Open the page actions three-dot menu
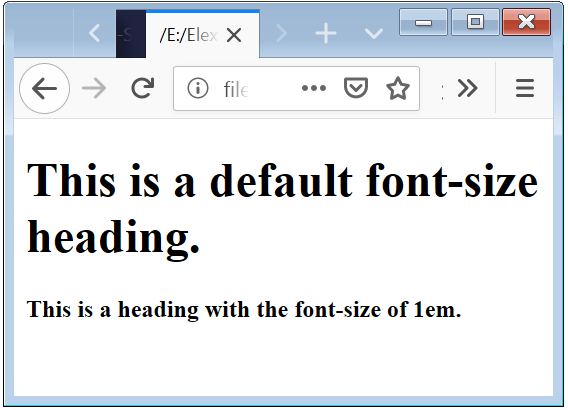Image resolution: width=568 pixels, height=410 pixels. [x=314, y=88]
